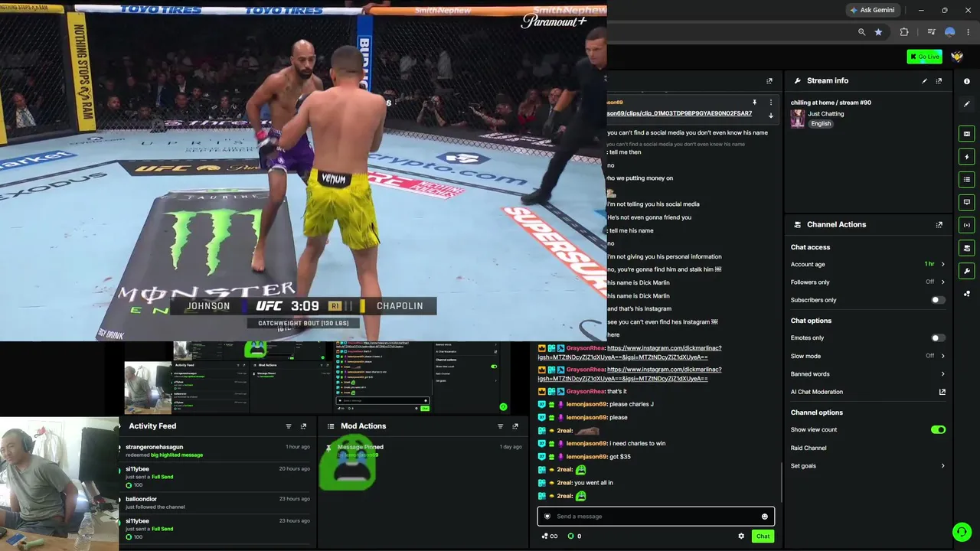Open chat settings gear icon
Image resolution: width=980 pixels, height=551 pixels.
pyautogui.click(x=741, y=536)
